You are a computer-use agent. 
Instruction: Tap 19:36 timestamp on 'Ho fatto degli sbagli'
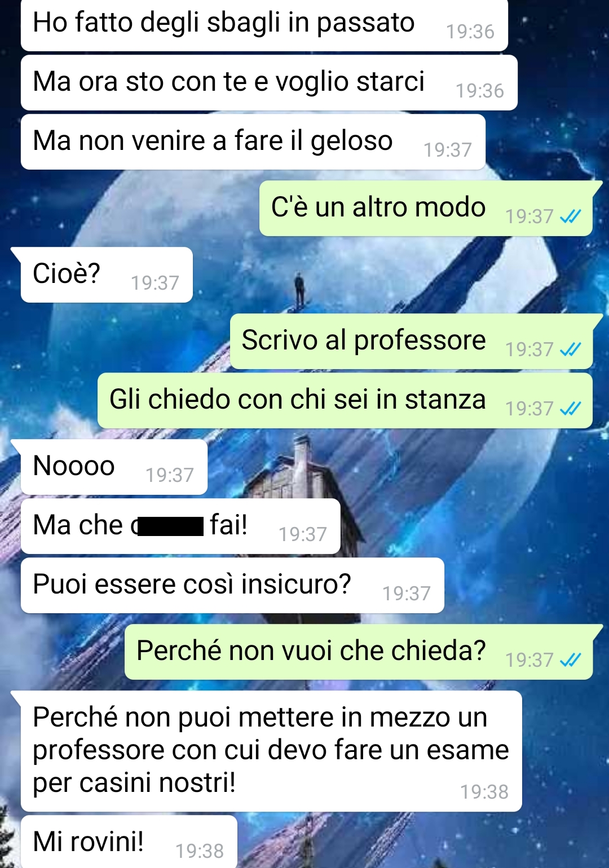point(470,32)
